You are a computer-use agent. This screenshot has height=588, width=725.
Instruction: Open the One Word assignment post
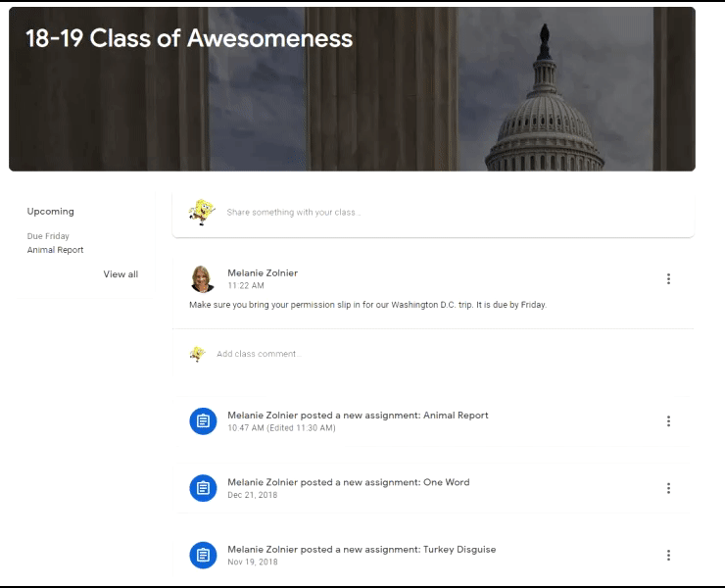coord(433,488)
